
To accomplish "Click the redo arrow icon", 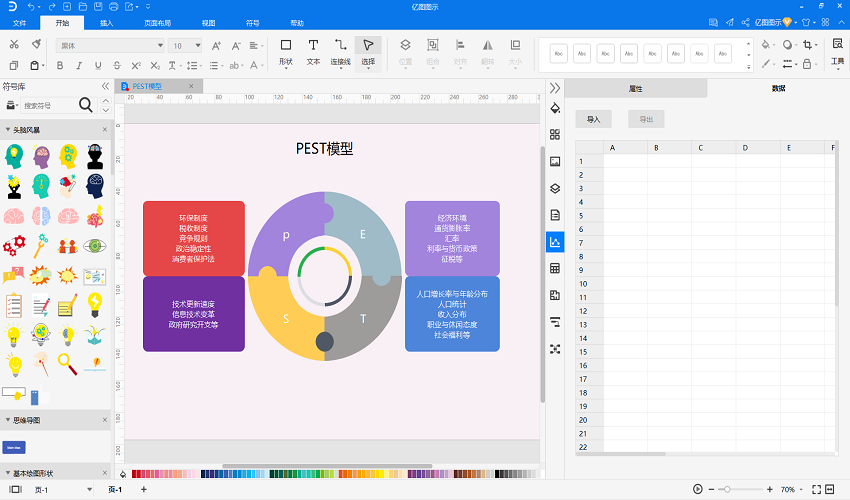I will pyautogui.click(x=51, y=7).
